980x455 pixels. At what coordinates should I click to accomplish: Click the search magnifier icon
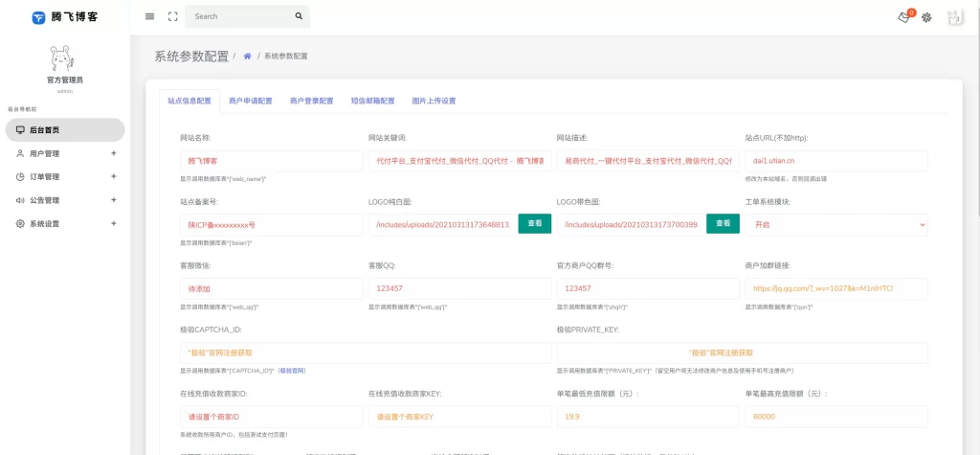[299, 16]
